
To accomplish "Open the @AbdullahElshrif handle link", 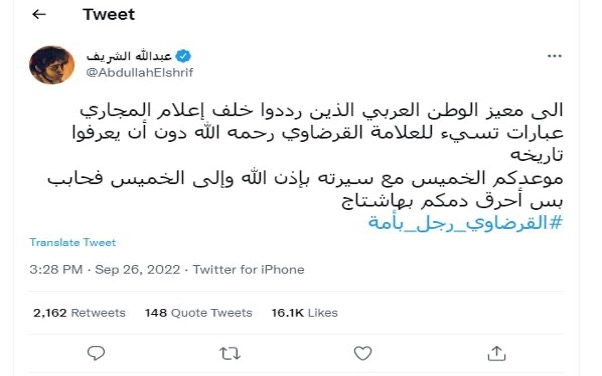I will (x=139, y=72).
